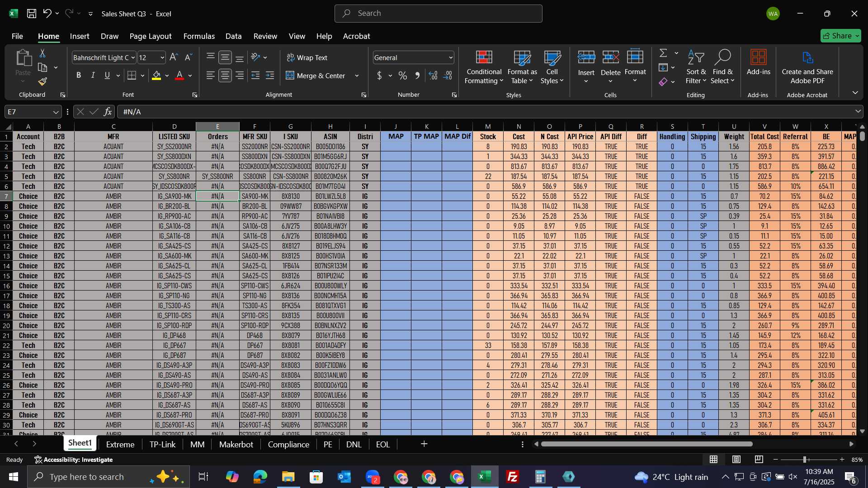This screenshot has width=868, height=488.
Task: Click the Borders icon
Action: click(132, 75)
